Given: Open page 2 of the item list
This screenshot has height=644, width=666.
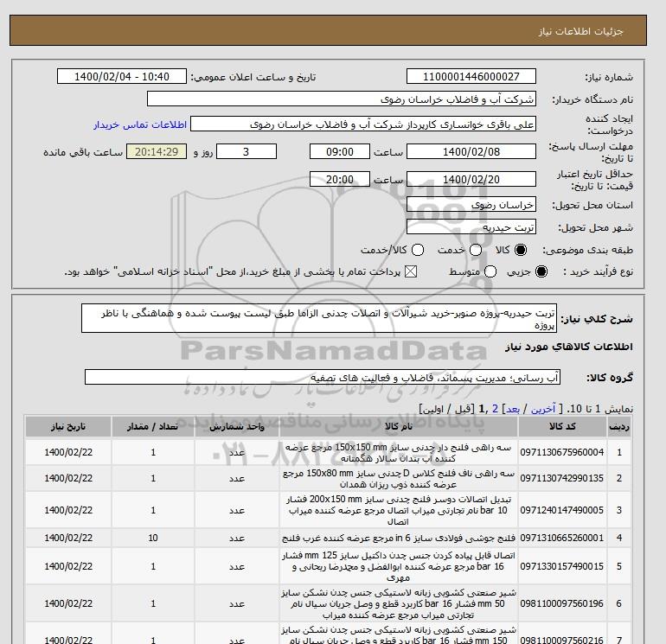Looking at the screenshot, I should (x=495, y=409).
